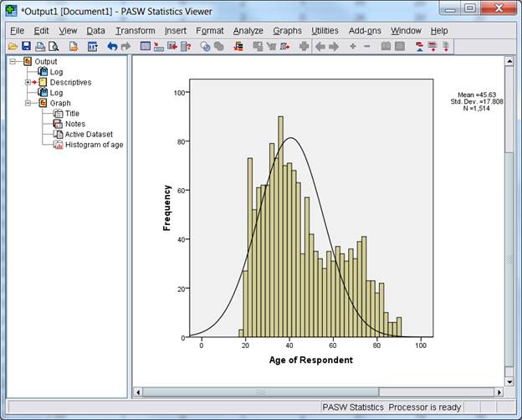The image size is (522, 420).
Task: Click the Recall recent dialogs icon
Action: pyautogui.click(x=93, y=46)
